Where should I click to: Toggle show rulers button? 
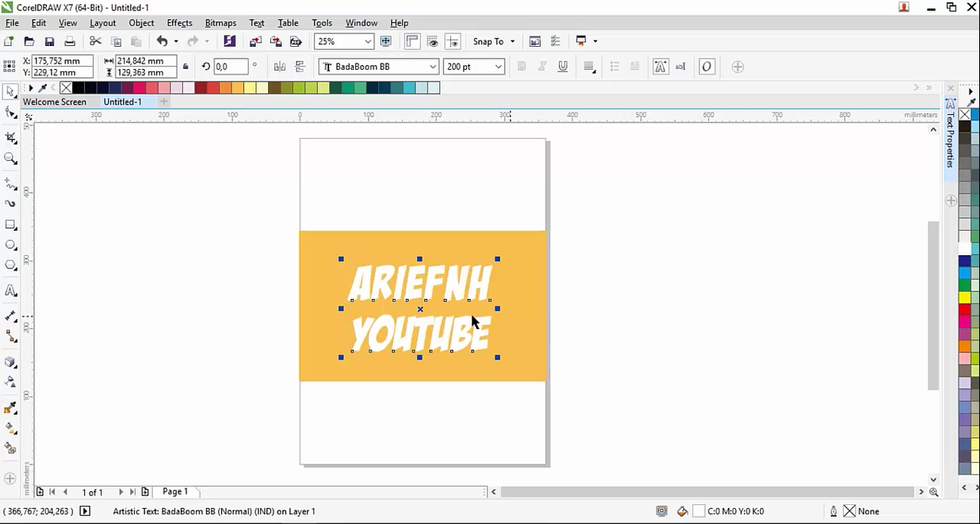click(x=412, y=41)
